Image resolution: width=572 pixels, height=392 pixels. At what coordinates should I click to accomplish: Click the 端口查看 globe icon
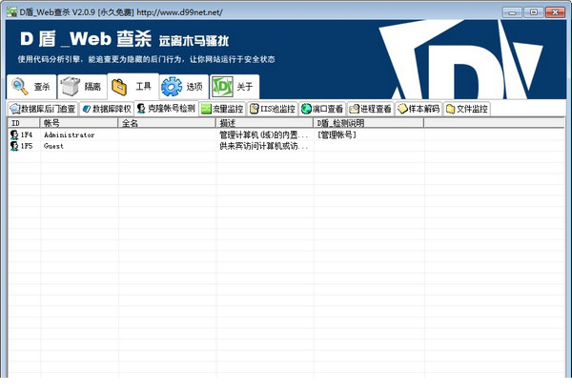[306, 109]
